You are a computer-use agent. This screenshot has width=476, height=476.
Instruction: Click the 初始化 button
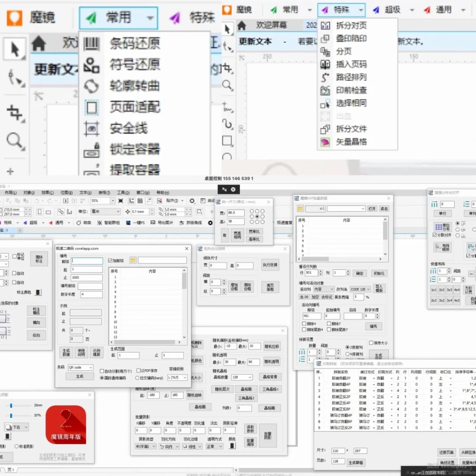coord(379,274)
